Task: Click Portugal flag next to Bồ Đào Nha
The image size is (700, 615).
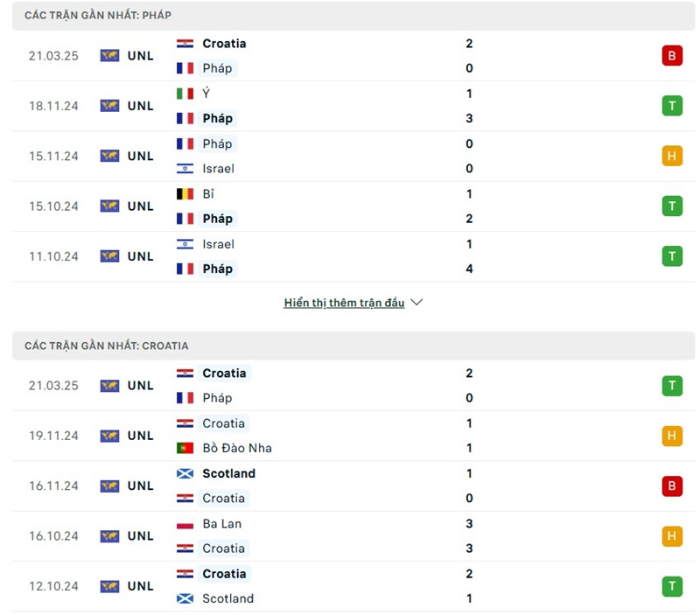Action: tap(185, 448)
